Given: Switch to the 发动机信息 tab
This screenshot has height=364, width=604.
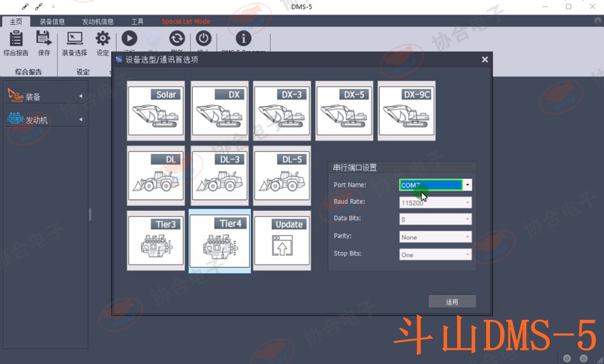Looking at the screenshot, I should [97, 22].
